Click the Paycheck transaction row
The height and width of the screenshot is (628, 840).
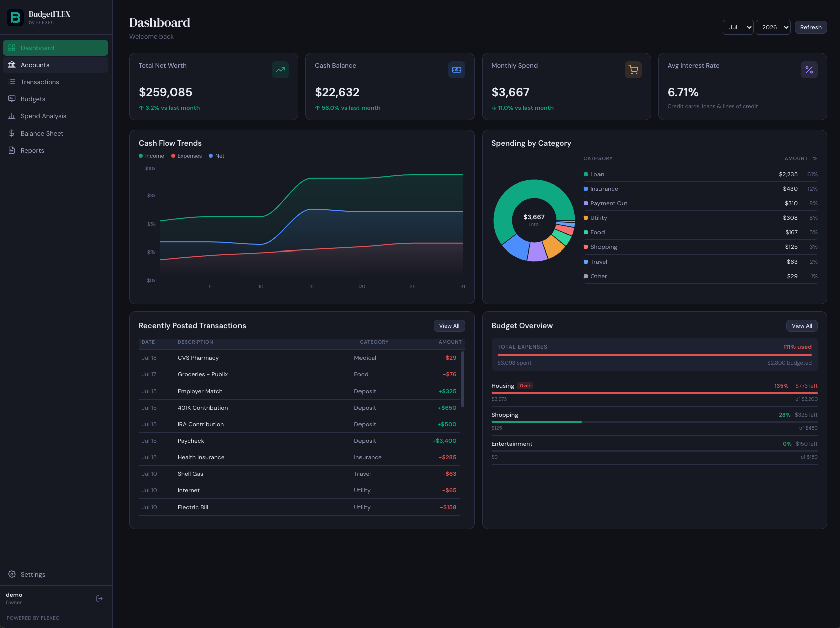point(299,441)
